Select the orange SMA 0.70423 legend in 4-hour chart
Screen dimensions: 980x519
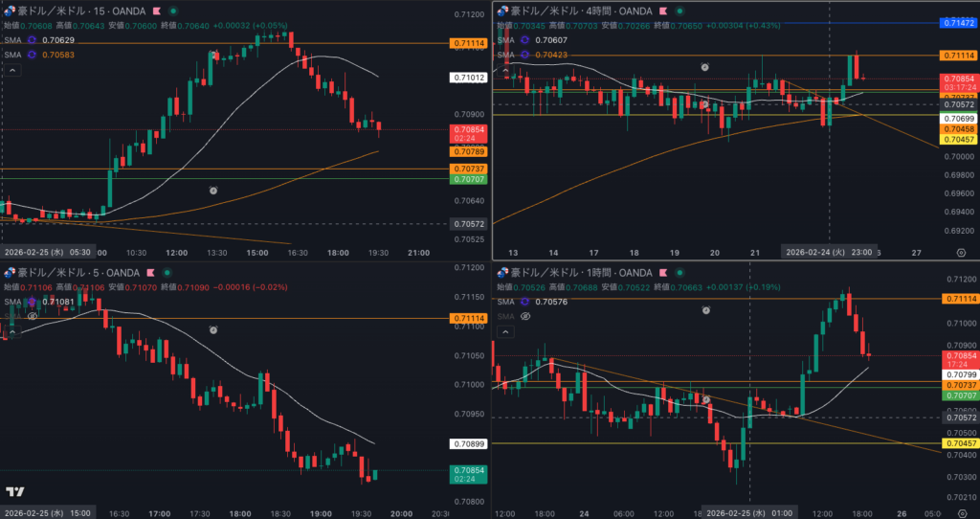coord(553,55)
